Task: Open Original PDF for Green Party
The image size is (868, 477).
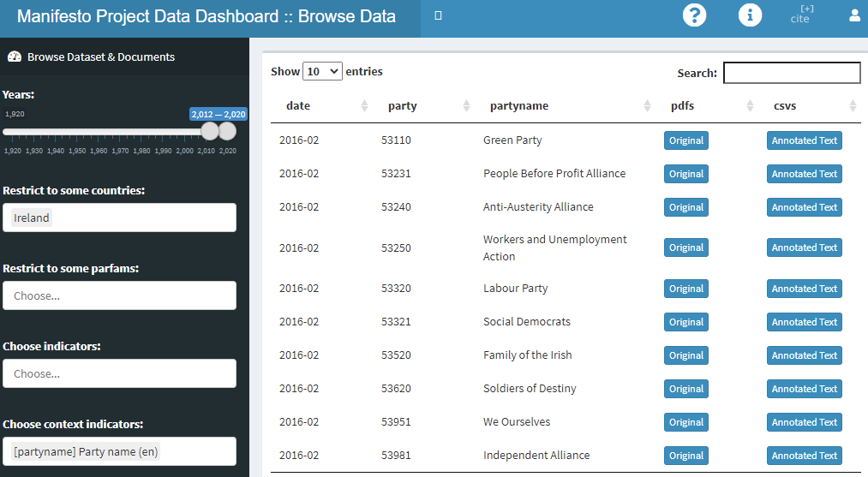Action: tap(685, 140)
